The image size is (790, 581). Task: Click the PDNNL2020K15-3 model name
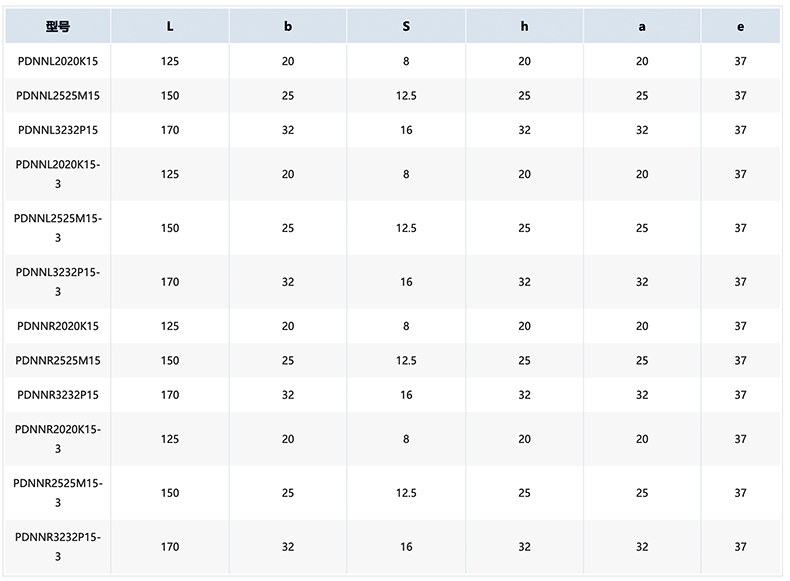pos(58,174)
